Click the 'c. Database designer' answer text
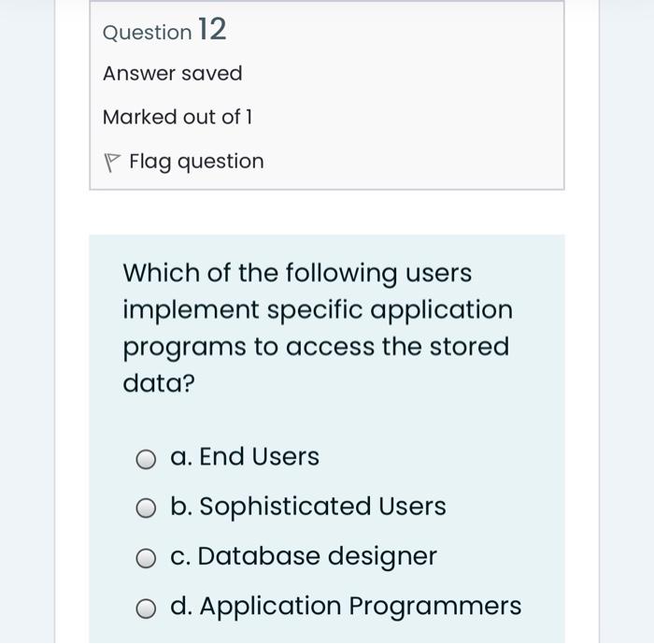The image size is (654, 644). click(x=304, y=556)
